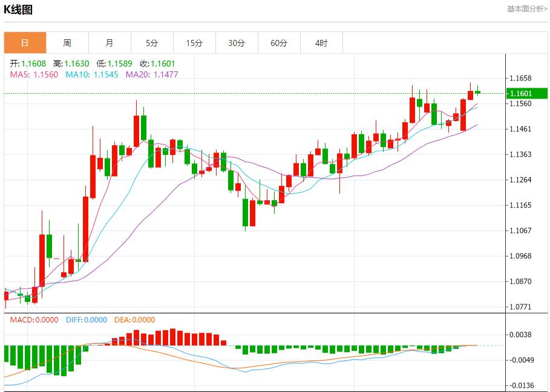
Task: Switch to the 周 weekly tab
Action: [x=67, y=43]
